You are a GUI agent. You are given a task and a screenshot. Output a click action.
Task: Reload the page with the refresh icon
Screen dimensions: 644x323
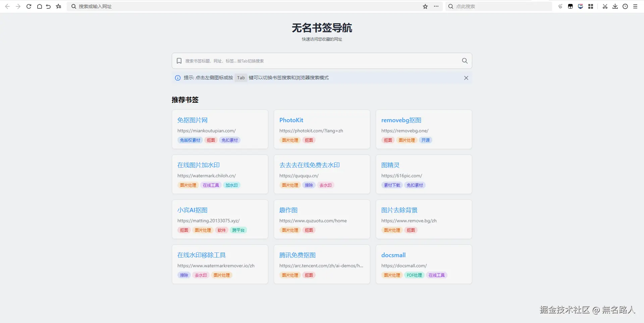(x=29, y=6)
